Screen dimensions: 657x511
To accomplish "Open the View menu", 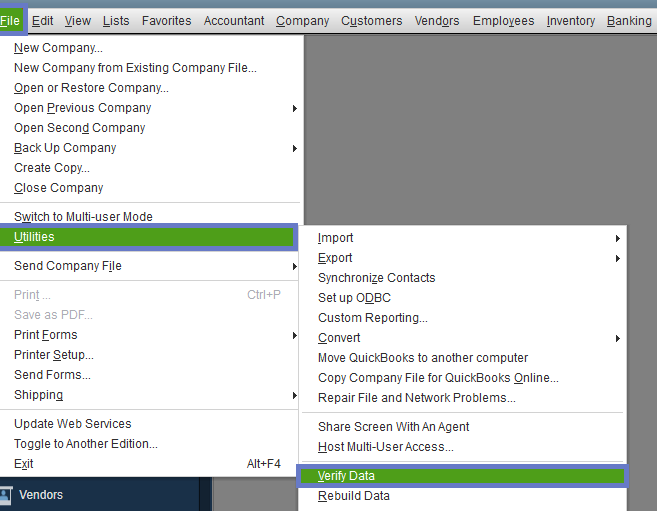I will 78,21.
